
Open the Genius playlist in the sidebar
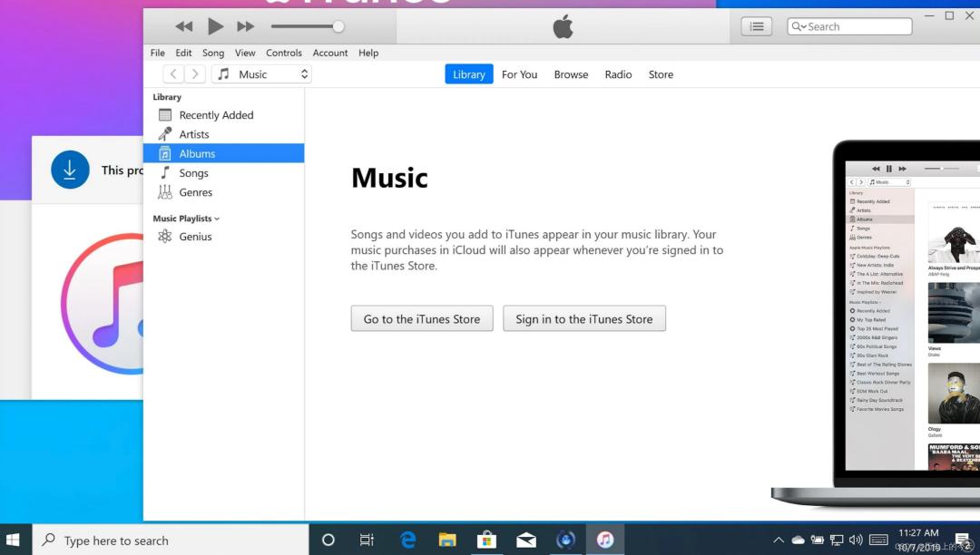click(193, 236)
